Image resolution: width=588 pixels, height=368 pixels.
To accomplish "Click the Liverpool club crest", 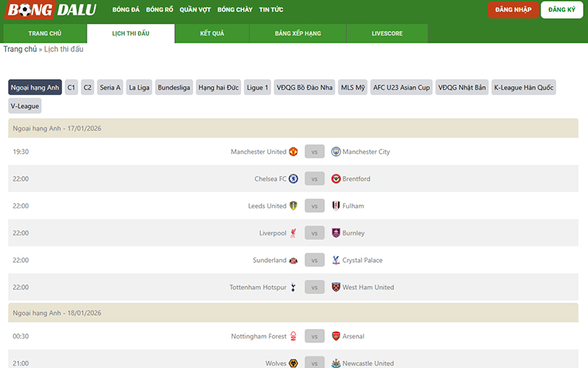I will click(293, 233).
